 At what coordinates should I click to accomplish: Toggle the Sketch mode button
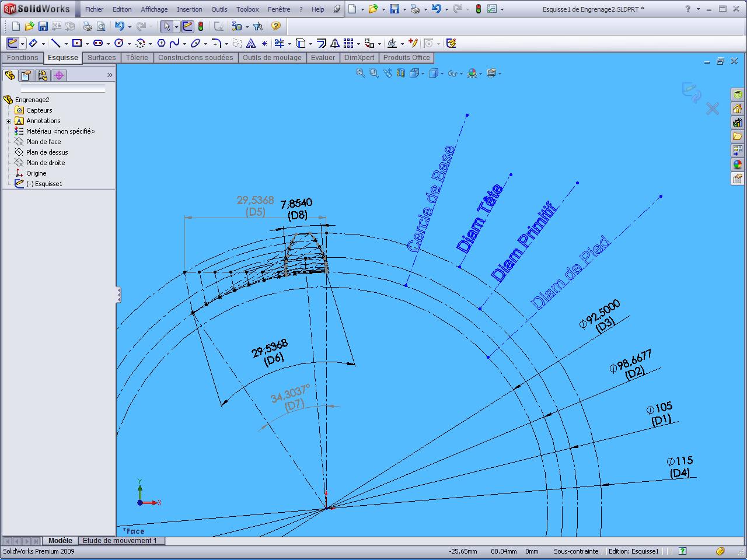pos(12,43)
